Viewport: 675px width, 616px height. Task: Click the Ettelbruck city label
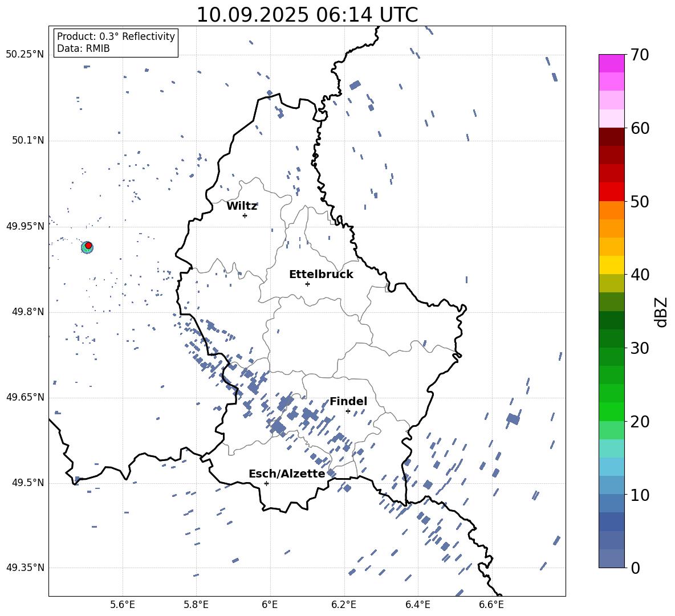(x=321, y=275)
